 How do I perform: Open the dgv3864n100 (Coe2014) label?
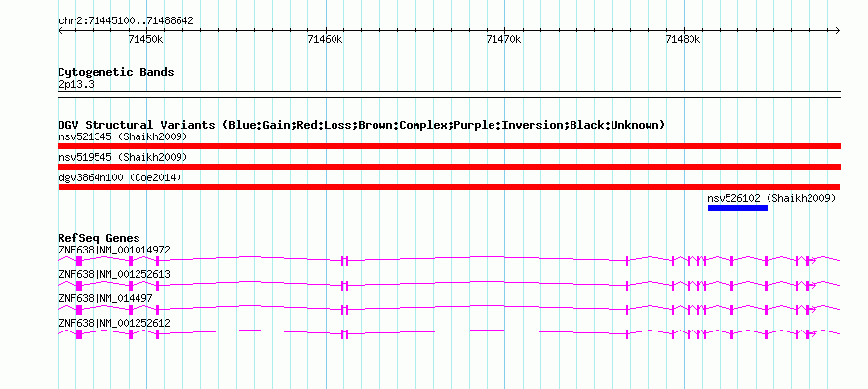pos(120,177)
